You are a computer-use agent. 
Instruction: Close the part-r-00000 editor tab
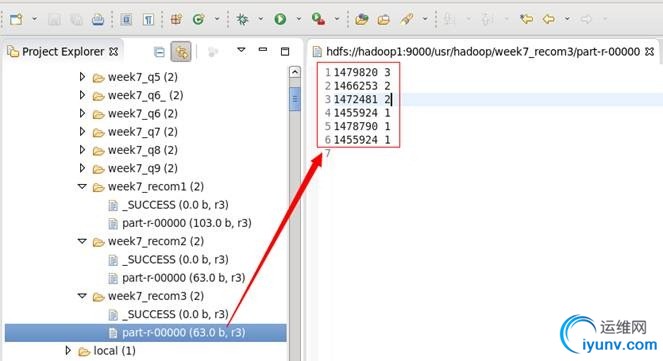pos(649,52)
